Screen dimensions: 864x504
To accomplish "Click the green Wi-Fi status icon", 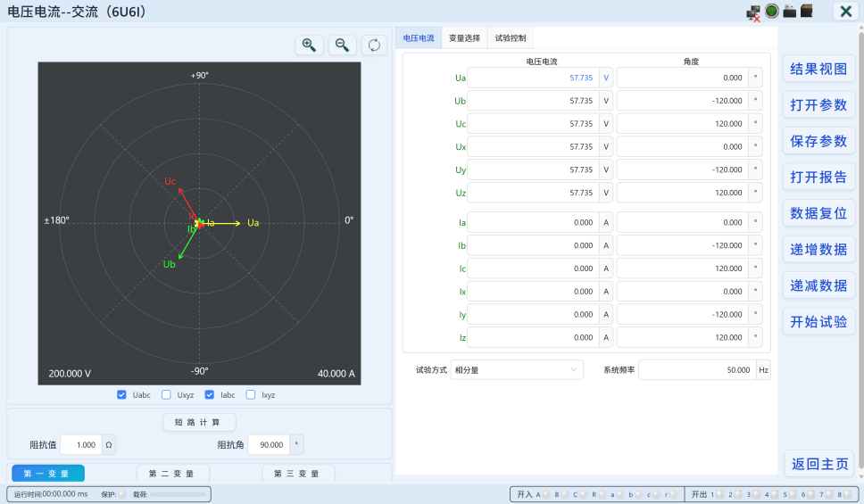I will [771, 11].
